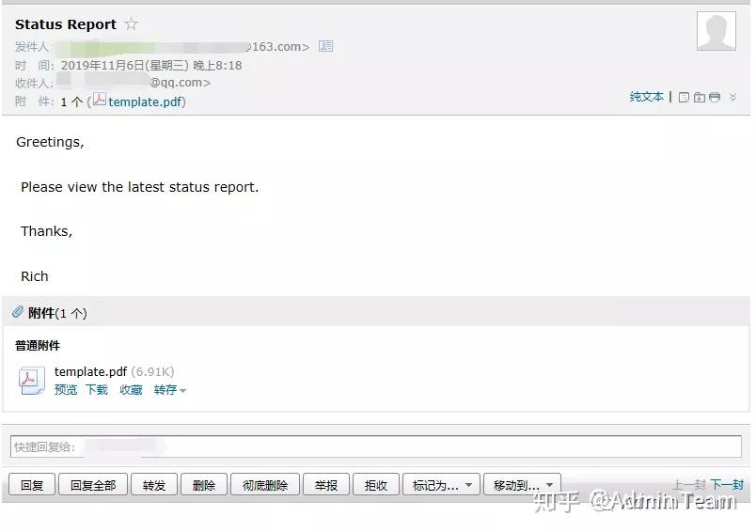Open template.pdf link in header
The height and width of the screenshot is (532, 756).
tap(145, 102)
